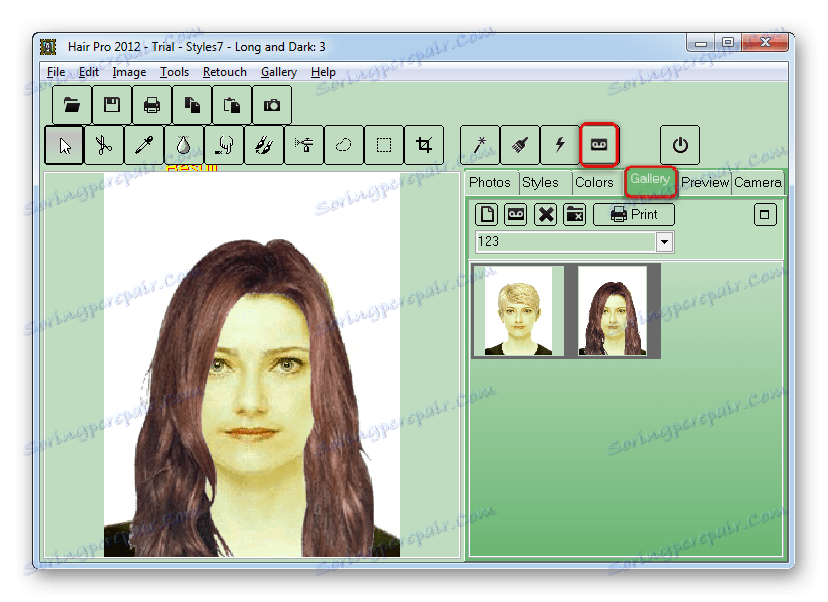Switch to the Gallery tab

pos(651,180)
